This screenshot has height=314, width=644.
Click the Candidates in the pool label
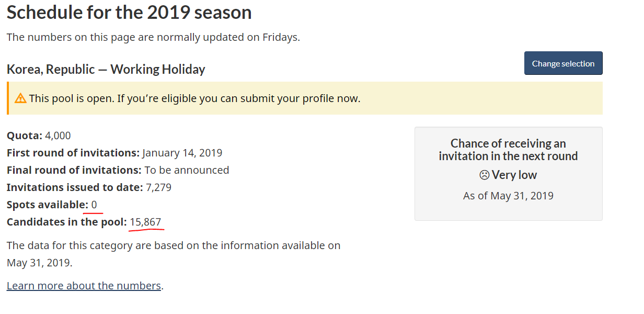pos(67,222)
